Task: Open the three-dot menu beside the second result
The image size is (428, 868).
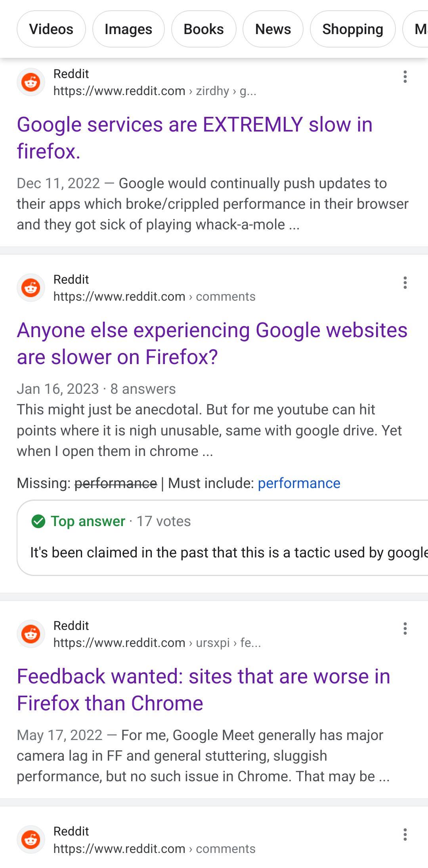Action: 405,282
